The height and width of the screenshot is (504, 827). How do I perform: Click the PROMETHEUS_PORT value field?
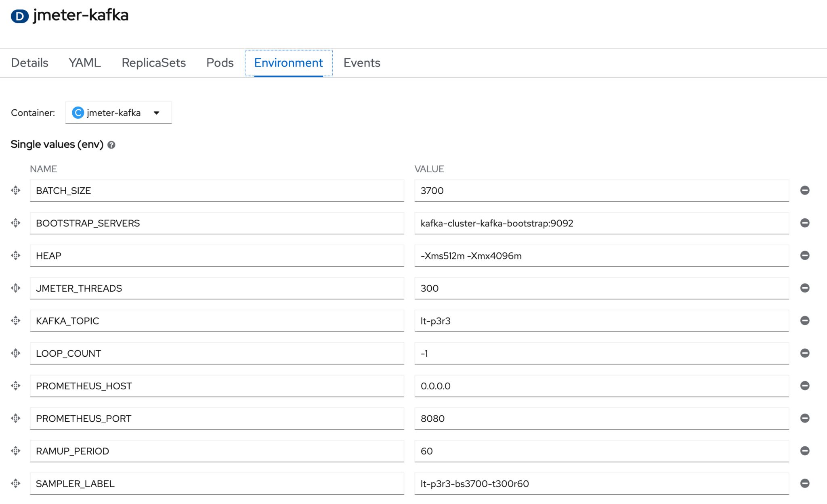(x=601, y=418)
